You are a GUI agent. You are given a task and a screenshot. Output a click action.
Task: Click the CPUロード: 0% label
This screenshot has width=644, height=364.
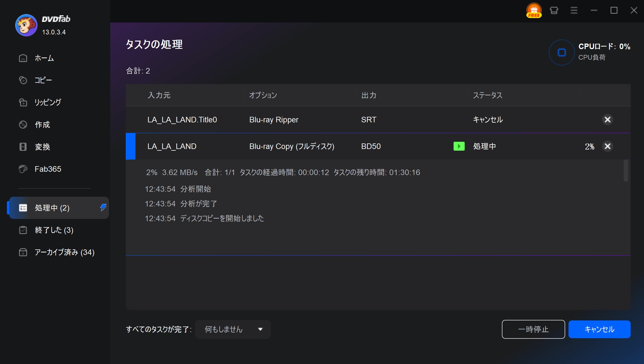(x=604, y=46)
